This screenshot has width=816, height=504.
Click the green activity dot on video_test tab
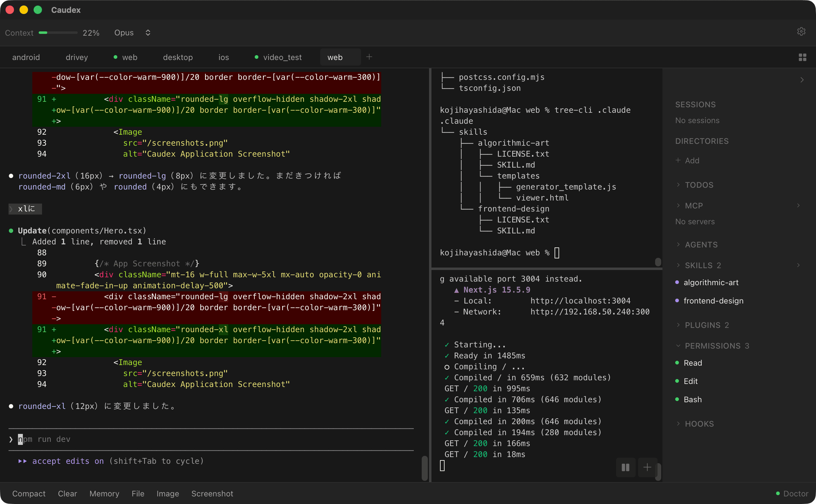click(256, 57)
